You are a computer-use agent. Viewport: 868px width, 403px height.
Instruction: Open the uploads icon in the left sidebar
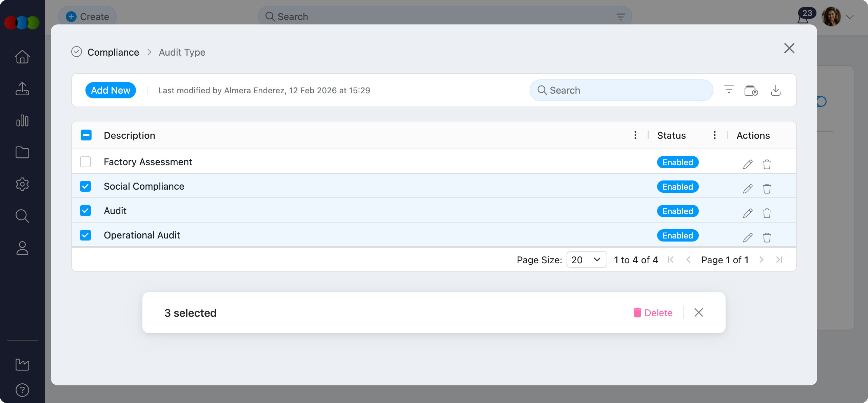pos(22,89)
